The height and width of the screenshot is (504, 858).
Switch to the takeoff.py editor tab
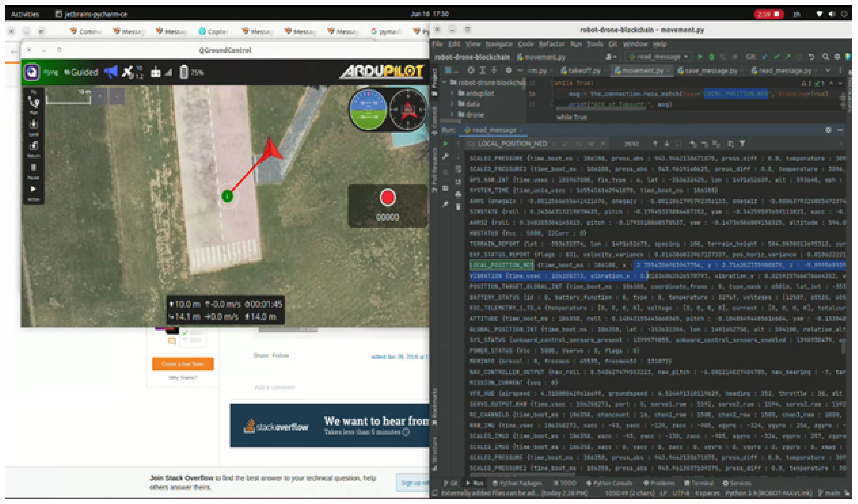coord(584,71)
